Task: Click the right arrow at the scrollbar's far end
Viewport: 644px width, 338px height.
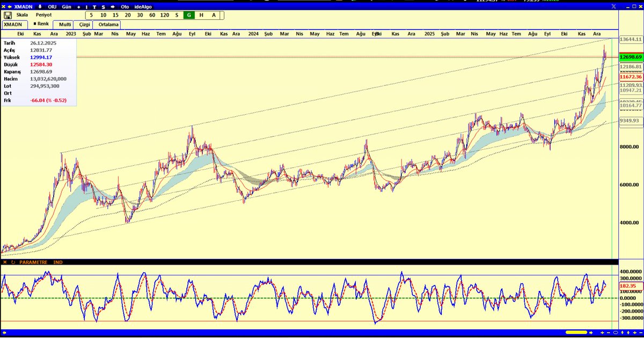Action: point(591,333)
